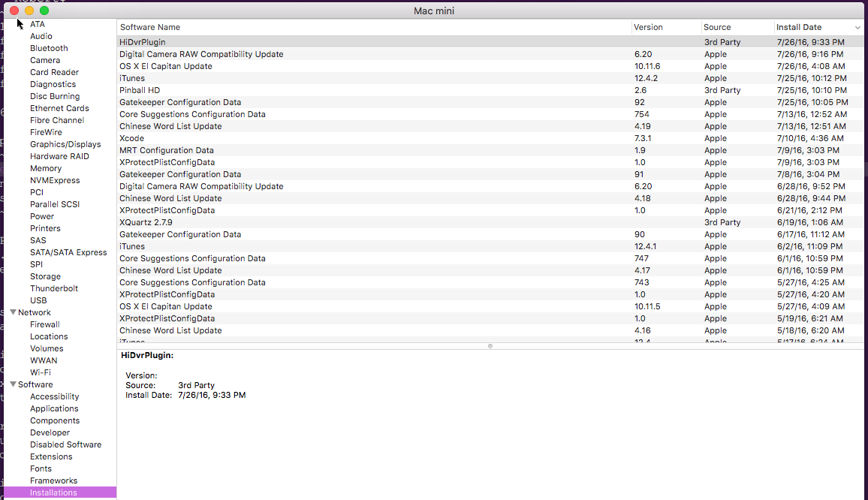Viewport: 868px width, 500px height.
Task: Select Fibre Channel in the sidebar
Action: [57, 120]
